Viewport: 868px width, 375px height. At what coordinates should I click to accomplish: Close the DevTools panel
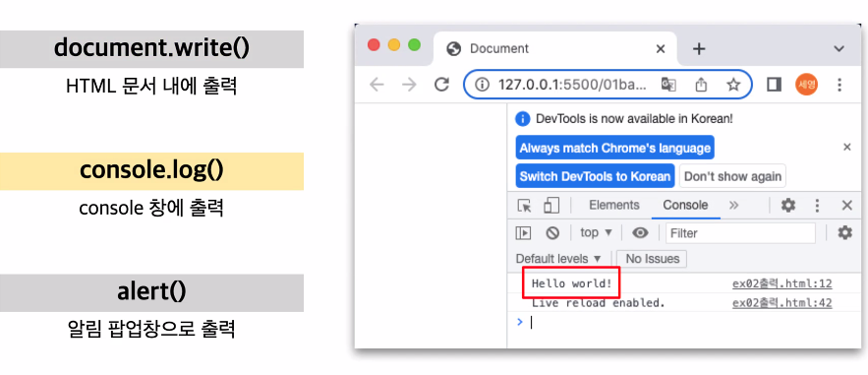click(x=847, y=206)
